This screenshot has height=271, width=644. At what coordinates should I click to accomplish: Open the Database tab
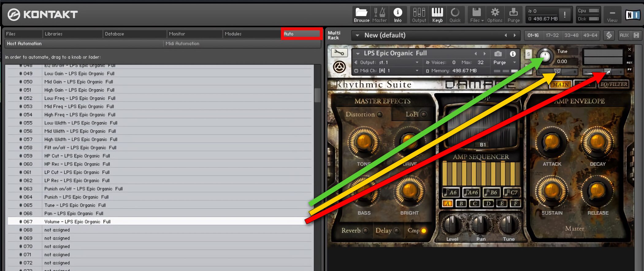click(x=135, y=34)
